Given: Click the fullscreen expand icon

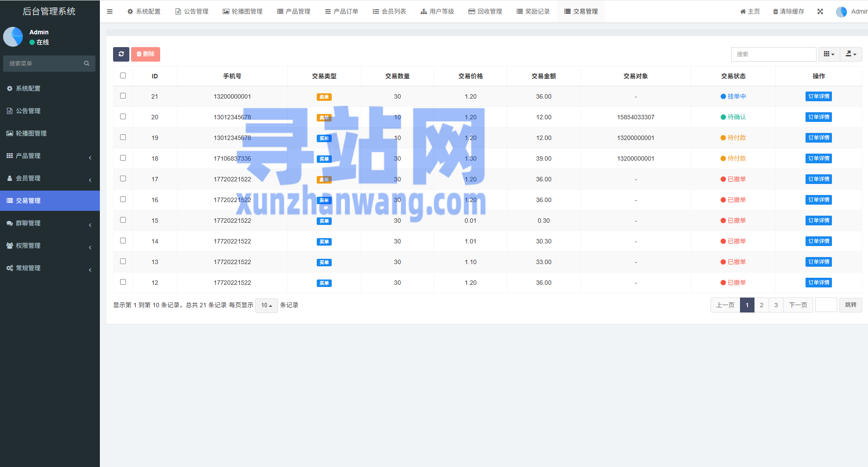Looking at the screenshot, I should pyautogui.click(x=820, y=11).
